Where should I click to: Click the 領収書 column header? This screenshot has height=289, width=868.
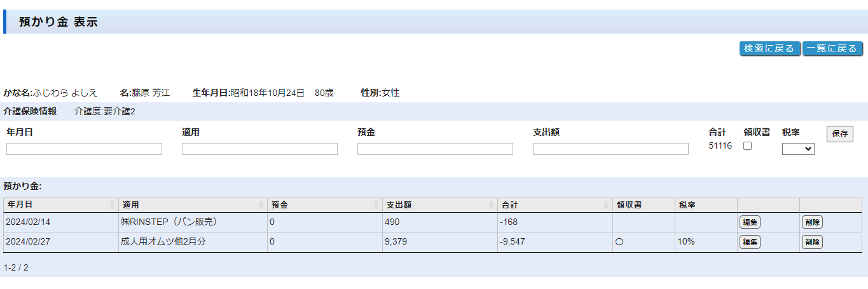pyautogui.click(x=629, y=205)
